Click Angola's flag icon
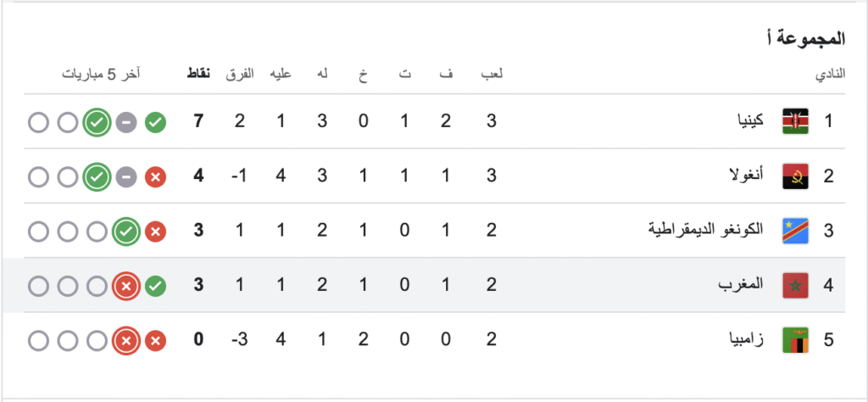868x402 pixels. click(x=795, y=176)
